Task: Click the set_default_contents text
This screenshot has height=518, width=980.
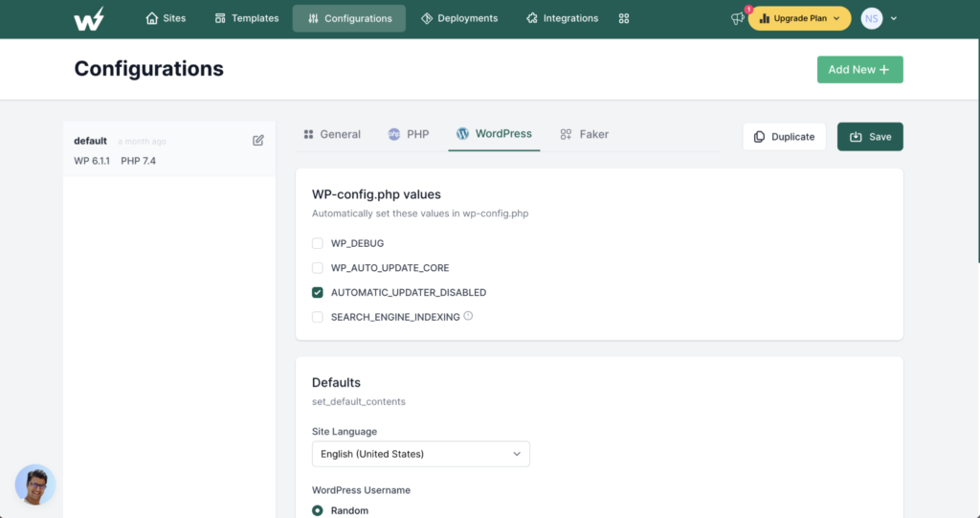Action: coord(359,401)
